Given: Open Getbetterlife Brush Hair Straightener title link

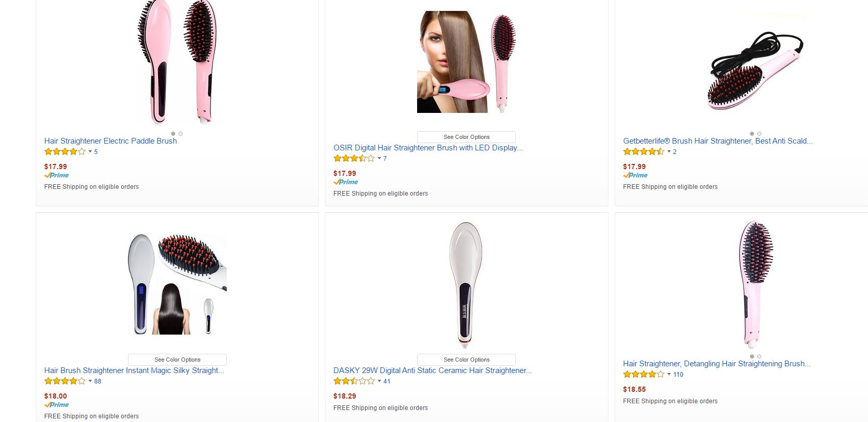Looking at the screenshot, I should pyautogui.click(x=718, y=141).
